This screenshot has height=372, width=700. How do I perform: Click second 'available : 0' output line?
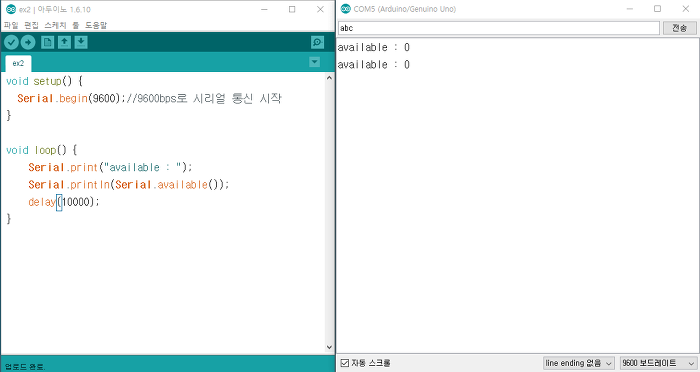(x=374, y=65)
